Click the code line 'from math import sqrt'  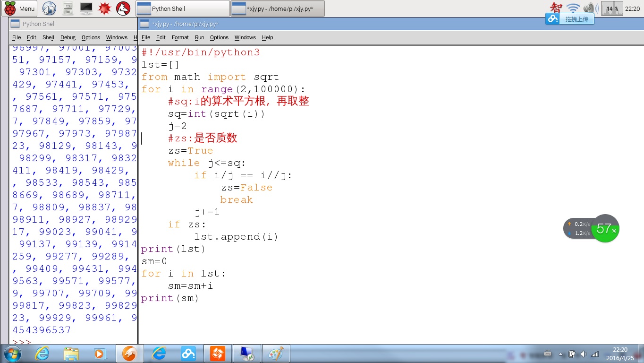point(210,77)
